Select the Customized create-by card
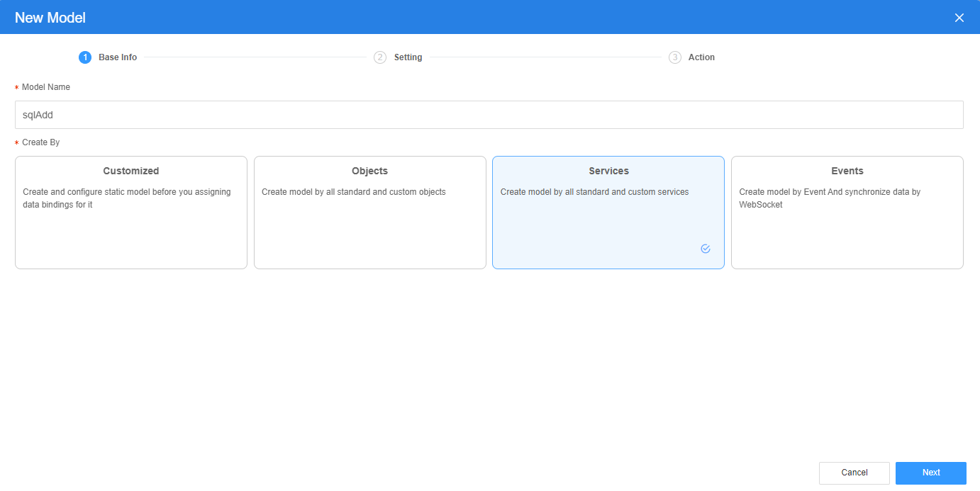980x491 pixels. 131,213
